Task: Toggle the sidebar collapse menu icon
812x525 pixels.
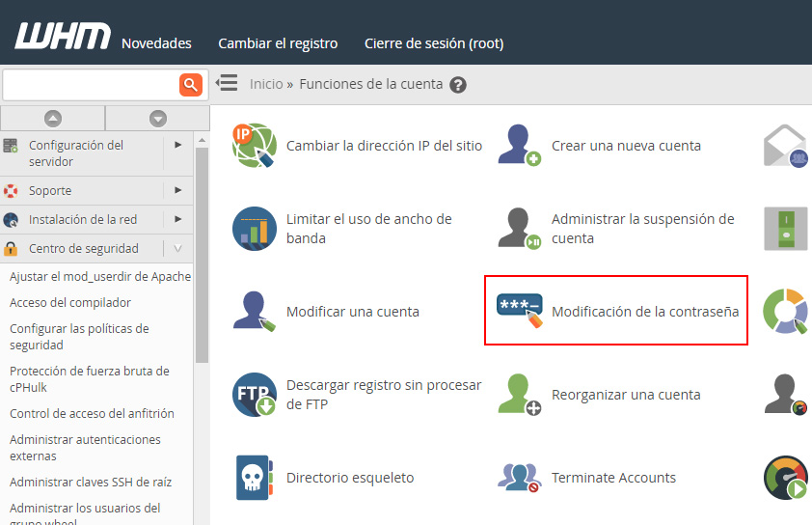Action: click(227, 84)
